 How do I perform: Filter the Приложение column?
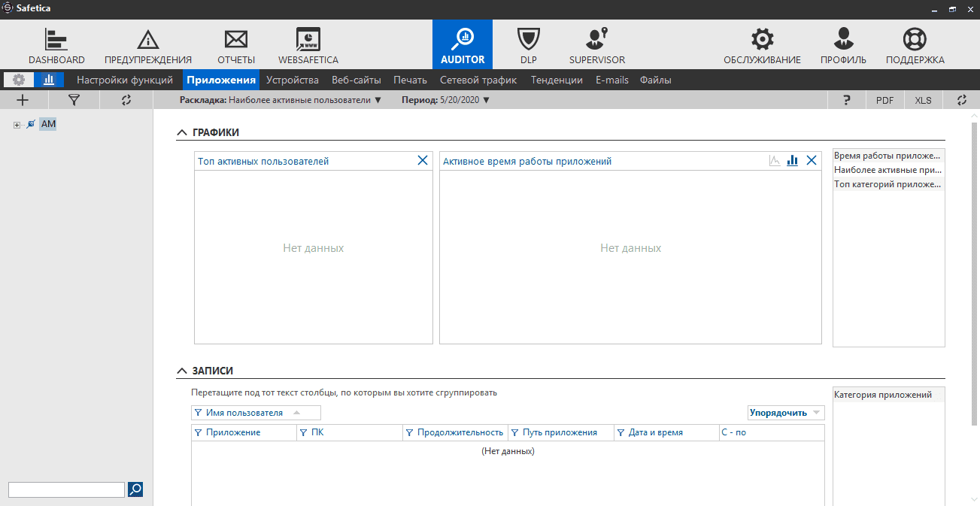coord(198,432)
